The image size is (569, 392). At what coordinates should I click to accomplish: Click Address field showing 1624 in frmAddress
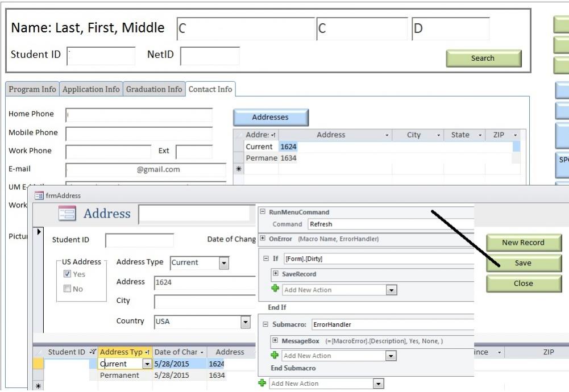click(x=205, y=282)
